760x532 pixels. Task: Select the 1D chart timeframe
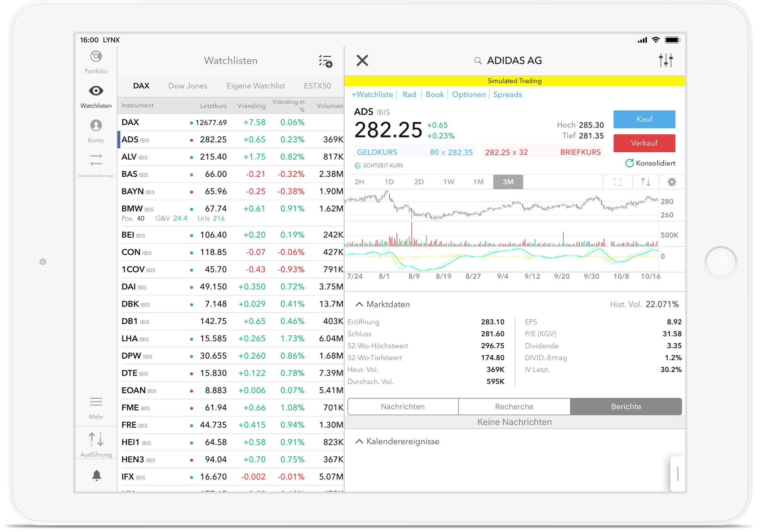(x=389, y=182)
